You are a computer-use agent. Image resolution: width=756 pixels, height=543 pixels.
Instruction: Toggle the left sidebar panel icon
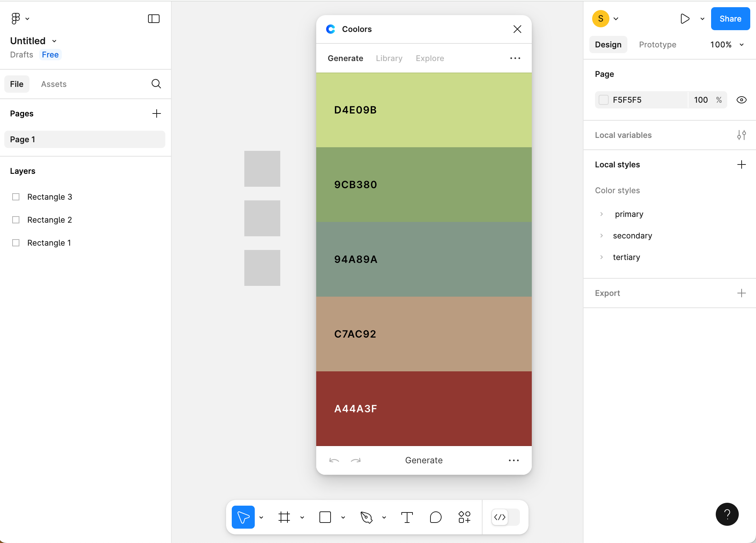pos(154,19)
